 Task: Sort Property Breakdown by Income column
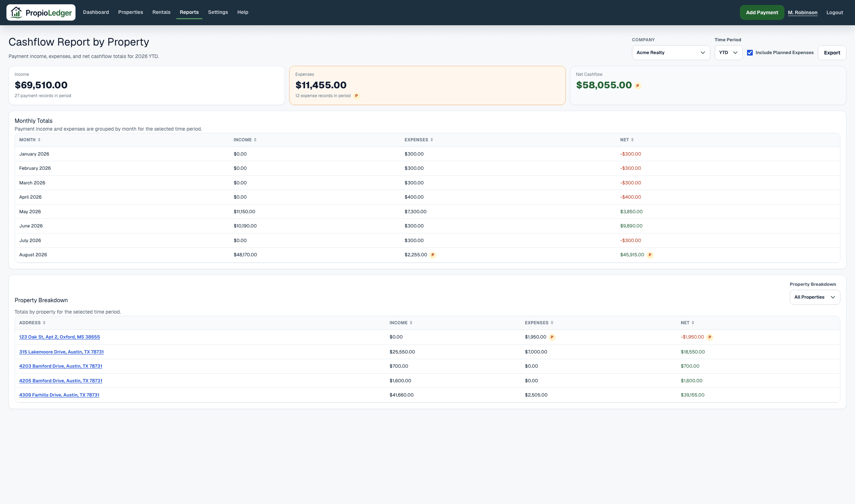pos(401,323)
